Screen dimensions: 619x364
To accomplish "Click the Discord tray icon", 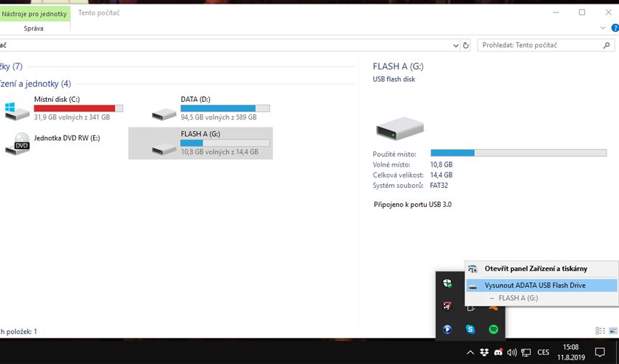I will pyautogui.click(x=498, y=352).
